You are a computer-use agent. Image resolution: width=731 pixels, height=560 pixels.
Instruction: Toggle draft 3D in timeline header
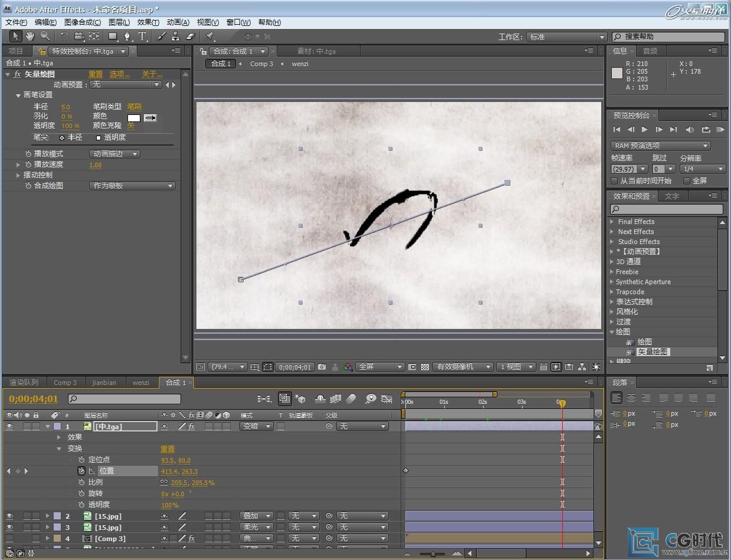click(300, 399)
